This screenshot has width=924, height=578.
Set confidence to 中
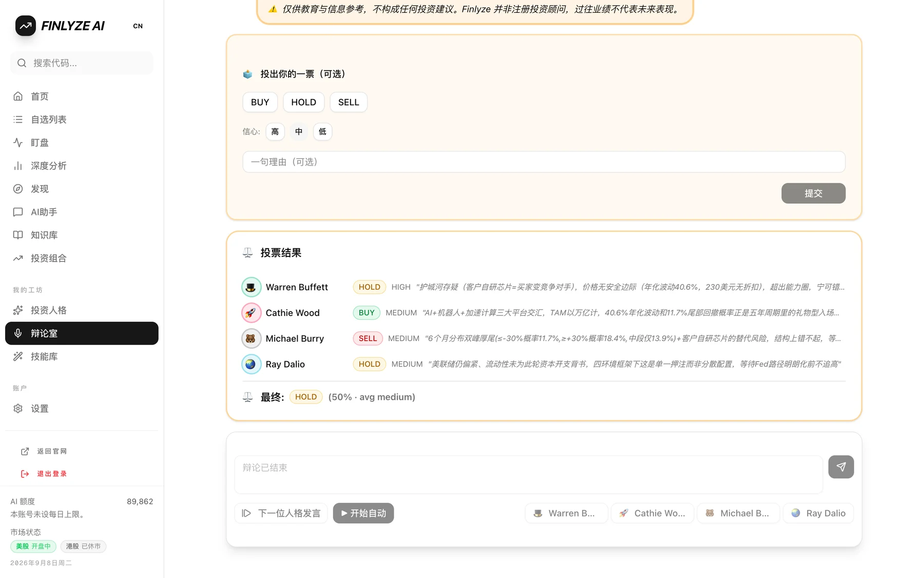[299, 132]
